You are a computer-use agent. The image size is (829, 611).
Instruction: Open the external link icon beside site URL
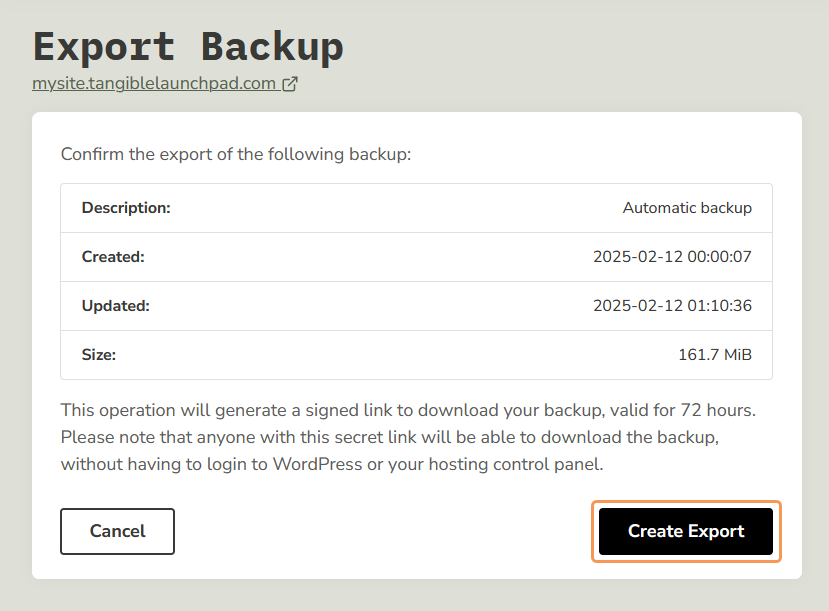tap(290, 84)
